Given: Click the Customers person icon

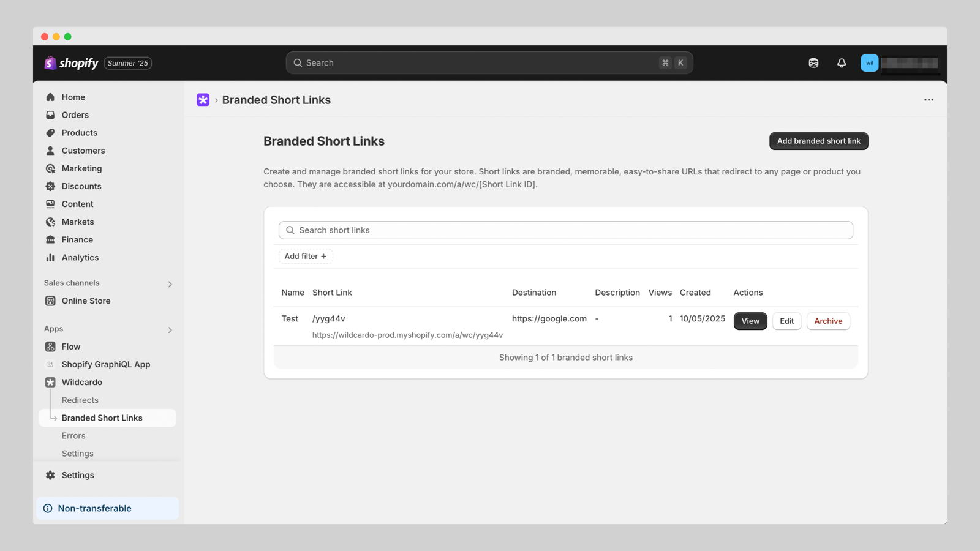Looking at the screenshot, I should [x=50, y=151].
